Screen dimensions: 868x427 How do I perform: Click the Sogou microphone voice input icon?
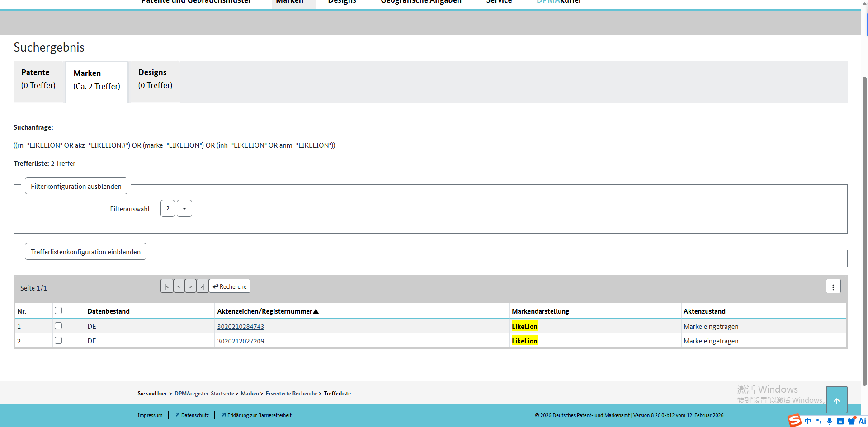(829, 421)
